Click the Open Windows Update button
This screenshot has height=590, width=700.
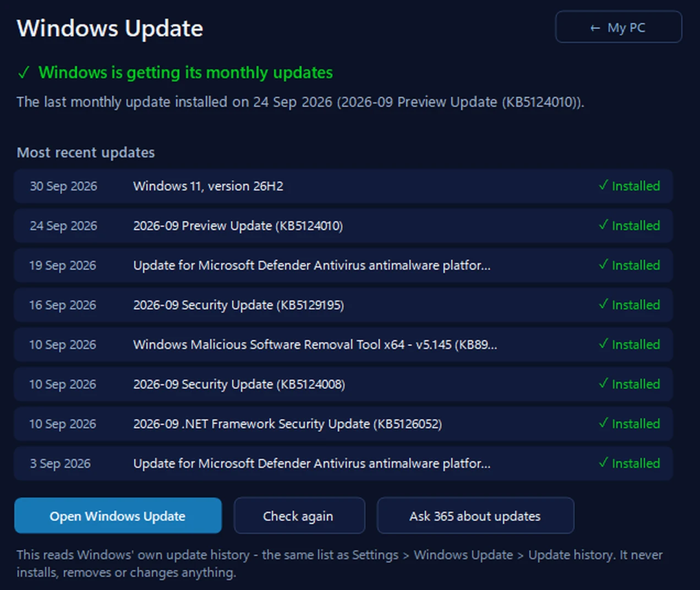tap(118, 516)
